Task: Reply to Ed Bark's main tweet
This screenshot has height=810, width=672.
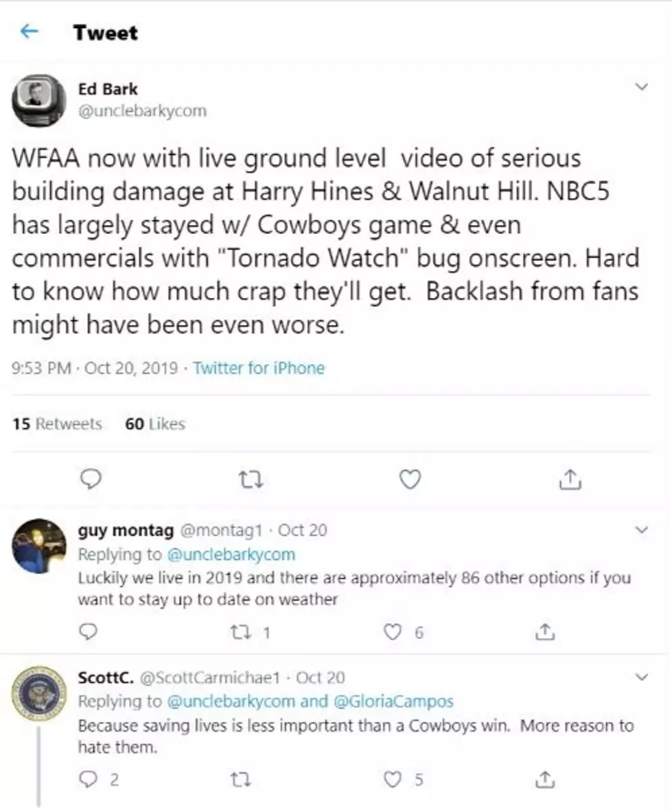Action: 91,479
